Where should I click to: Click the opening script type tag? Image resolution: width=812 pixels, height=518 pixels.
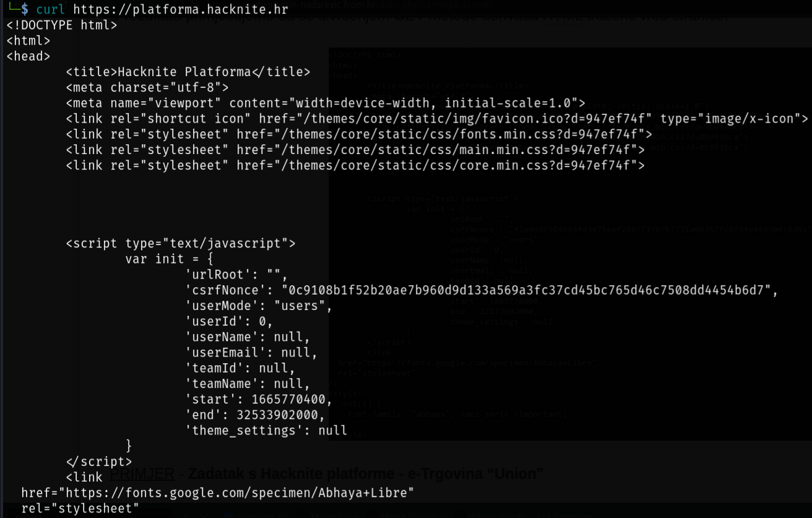pyautogui.click(x=181, y=243)
